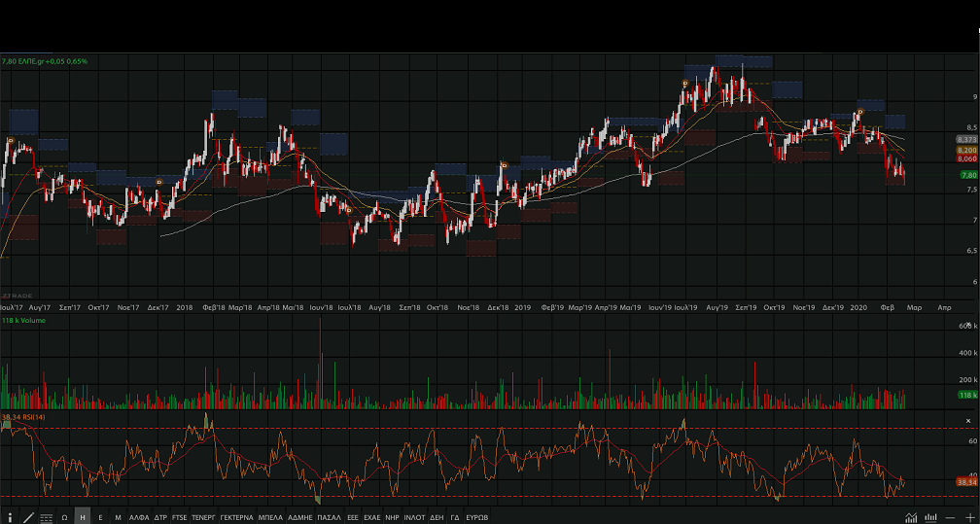Load the ΜΠΕΛΑ symbol shortcut

pyautogui.click(x=270, y=517)
